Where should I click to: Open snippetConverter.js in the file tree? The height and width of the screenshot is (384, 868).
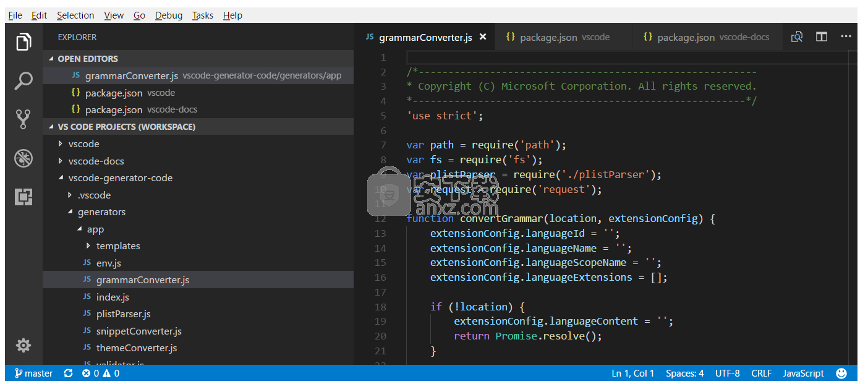[198, 331]
